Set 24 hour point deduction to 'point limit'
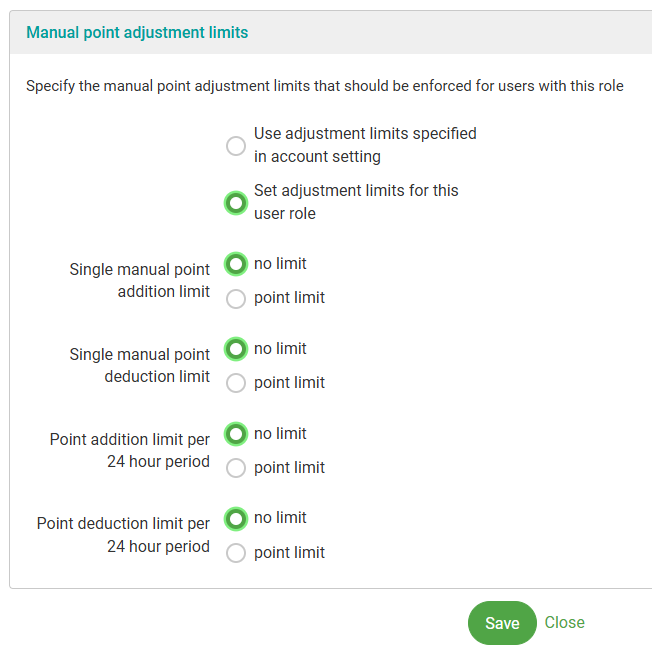The height and width of the screenshot is (653, 652). 236,553
